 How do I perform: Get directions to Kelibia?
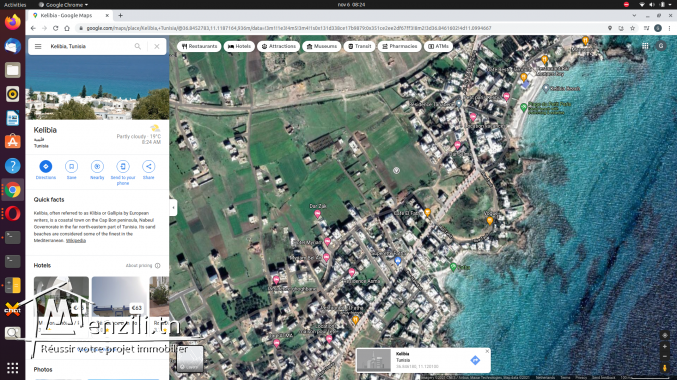(x=46, y=170)
